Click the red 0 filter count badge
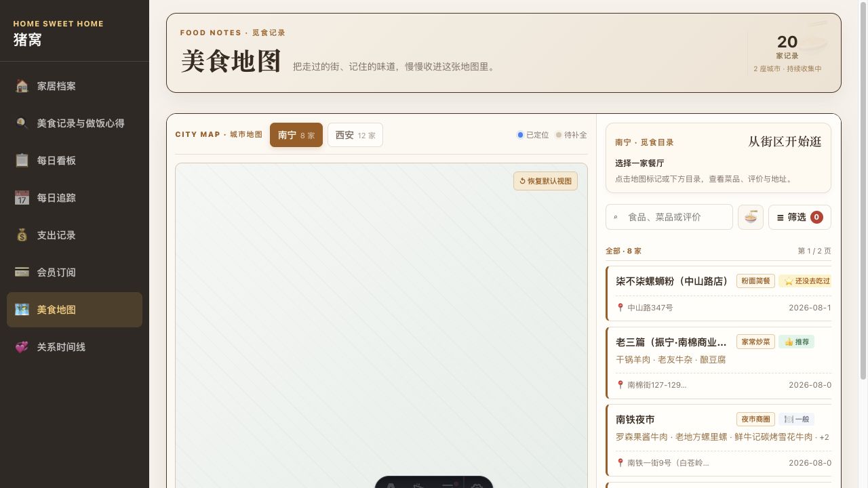Screen dimensions: 868x488 (816, 217)
